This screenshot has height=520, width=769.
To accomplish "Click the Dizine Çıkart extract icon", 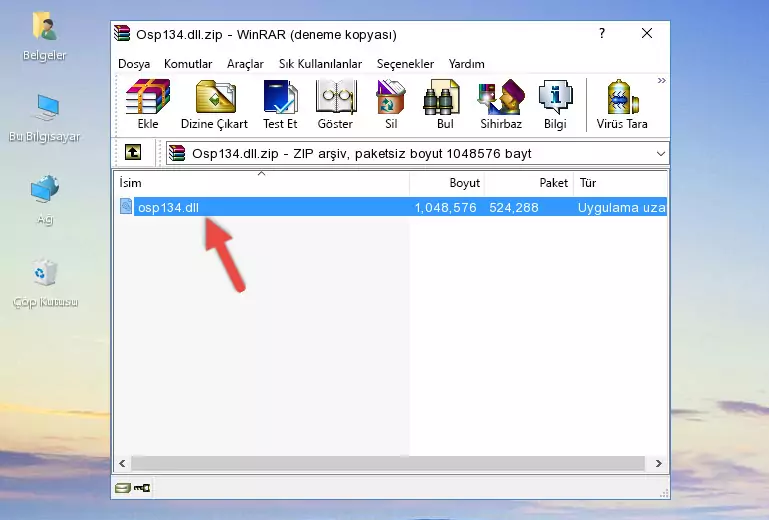I will pos(214,104).
